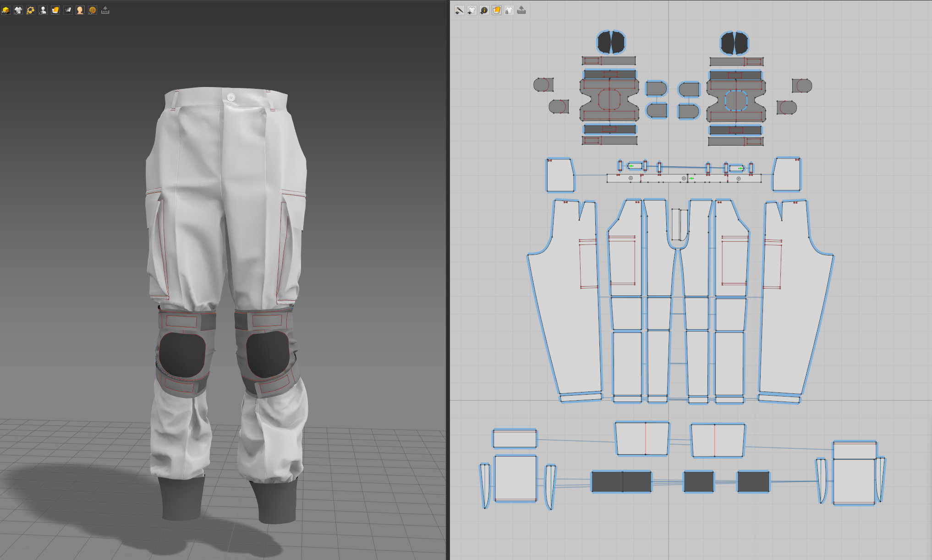Select right trapezoid pattern with red center line
Image resolution: width=932 pixels, height=560 pixels.
pyautogui.click(x=718, y=440)
